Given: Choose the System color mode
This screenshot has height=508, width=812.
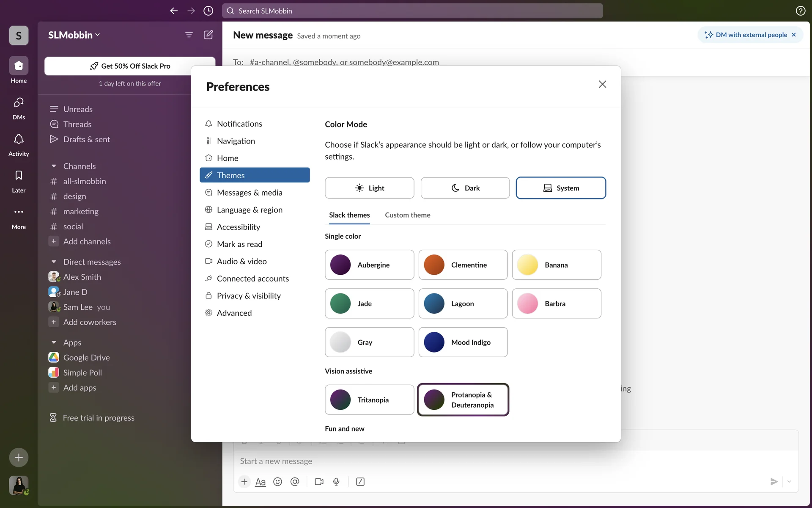Looking at the screenshot, I should (x=561, y=188).
